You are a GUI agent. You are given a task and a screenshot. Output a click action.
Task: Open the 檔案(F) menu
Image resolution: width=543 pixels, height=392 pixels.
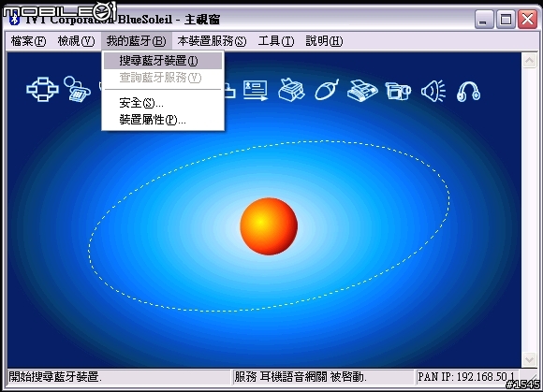click(28, 41)
